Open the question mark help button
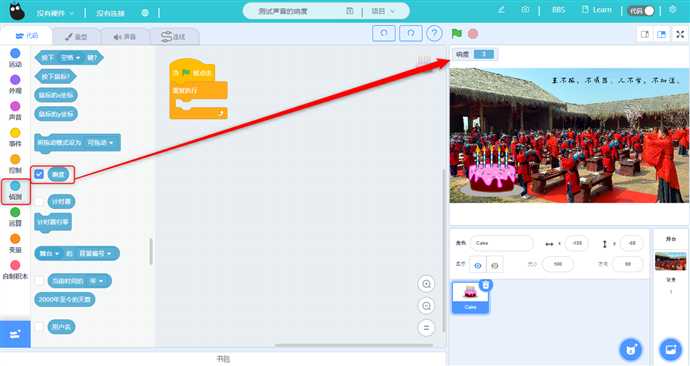The height and width of the screenshot is (366, 690). pos(434,33)
